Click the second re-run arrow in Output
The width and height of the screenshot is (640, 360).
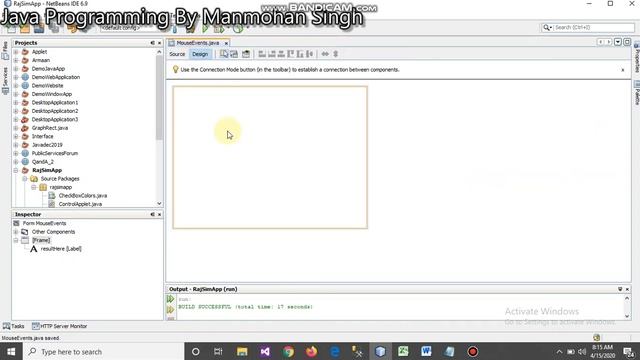tap(171, 310)
